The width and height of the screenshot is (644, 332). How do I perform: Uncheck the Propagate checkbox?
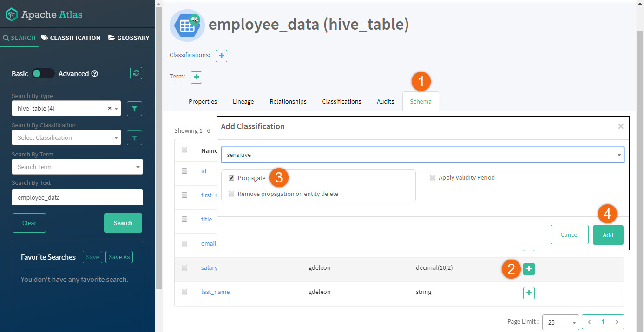[231, 178]
